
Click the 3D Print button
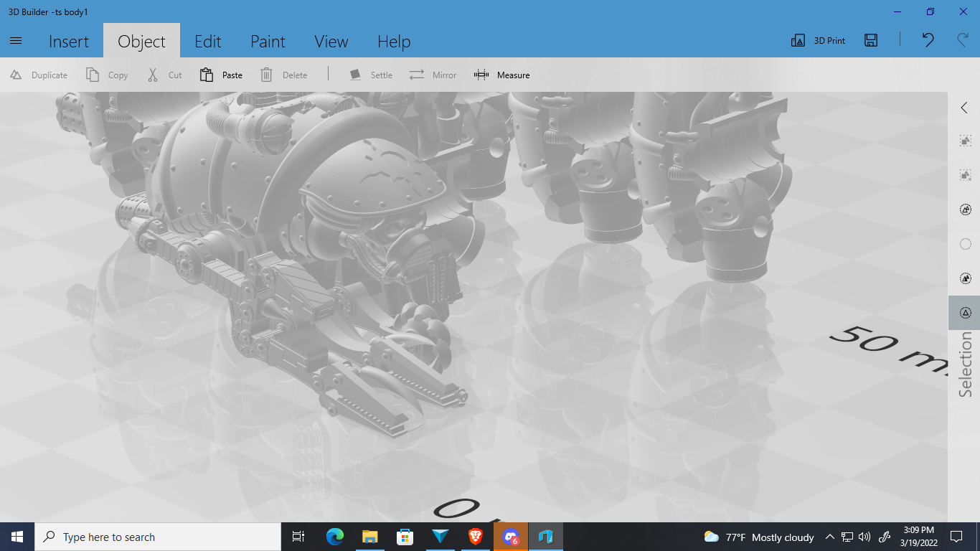tap(819, 41)
